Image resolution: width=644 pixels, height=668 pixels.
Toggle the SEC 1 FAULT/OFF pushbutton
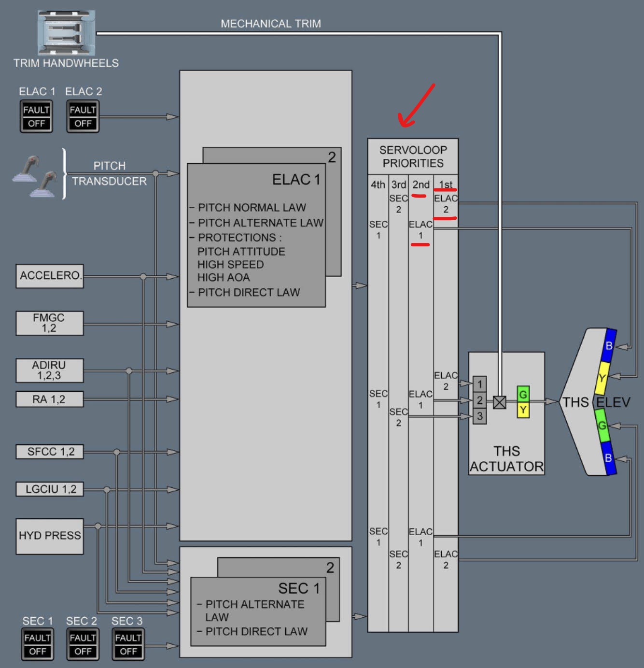[37, 644]
